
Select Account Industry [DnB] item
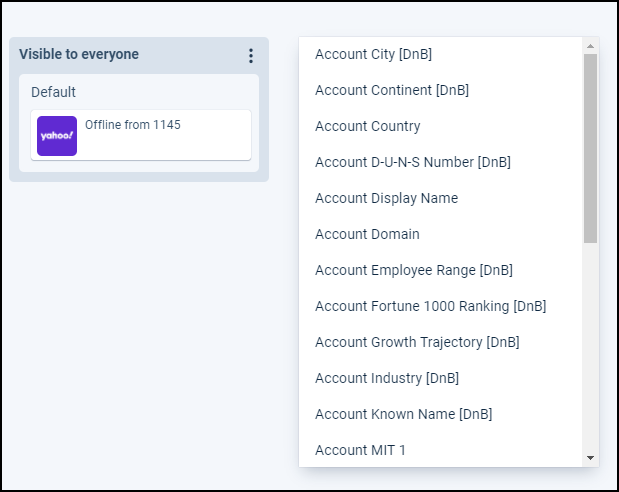(386, 378)
